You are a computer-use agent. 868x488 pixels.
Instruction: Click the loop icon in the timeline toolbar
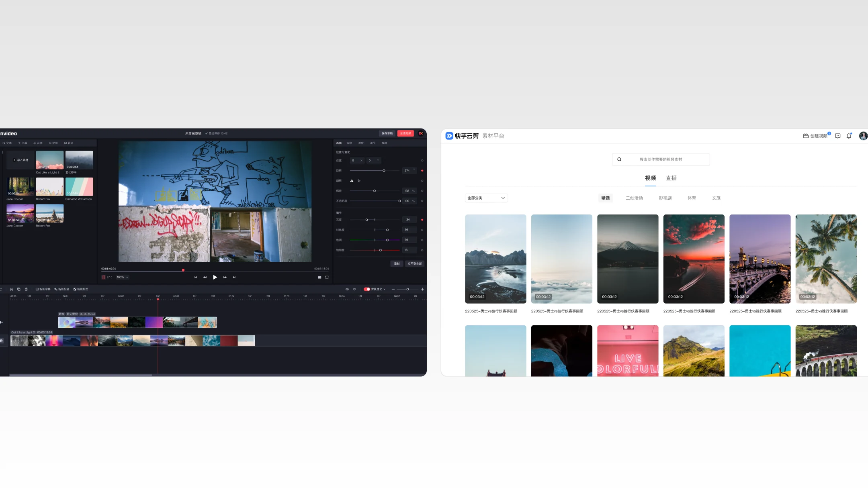pyautogui.click(x=354, y=289)
